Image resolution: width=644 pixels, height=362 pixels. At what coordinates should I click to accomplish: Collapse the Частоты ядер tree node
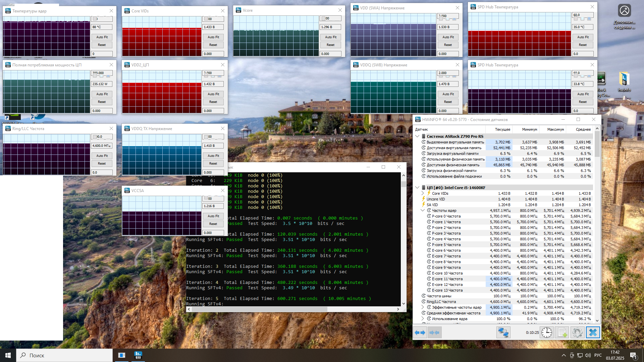coord(423,210)
